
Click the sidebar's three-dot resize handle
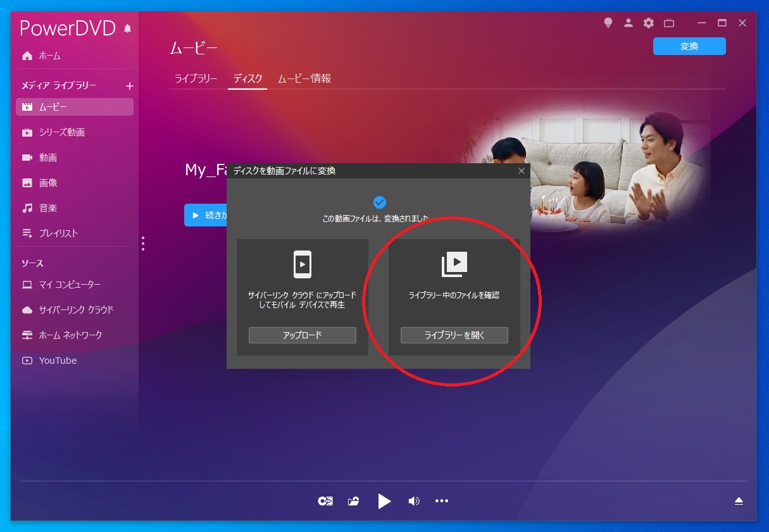(143, 244)
